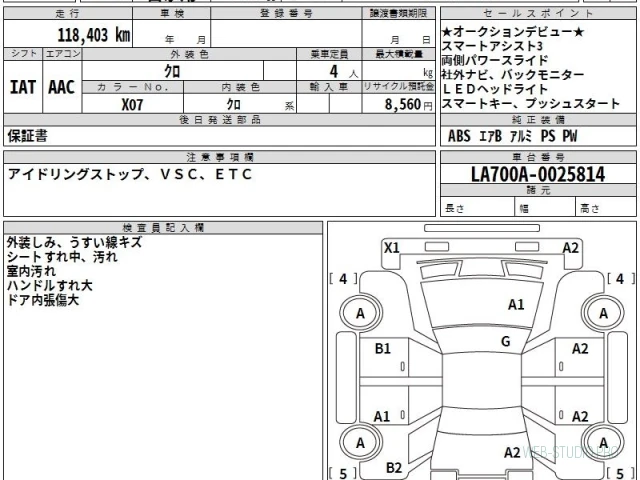Click the 乗車定員 header
This screenshot has width=640, height=480.
[x=329, y=54]
